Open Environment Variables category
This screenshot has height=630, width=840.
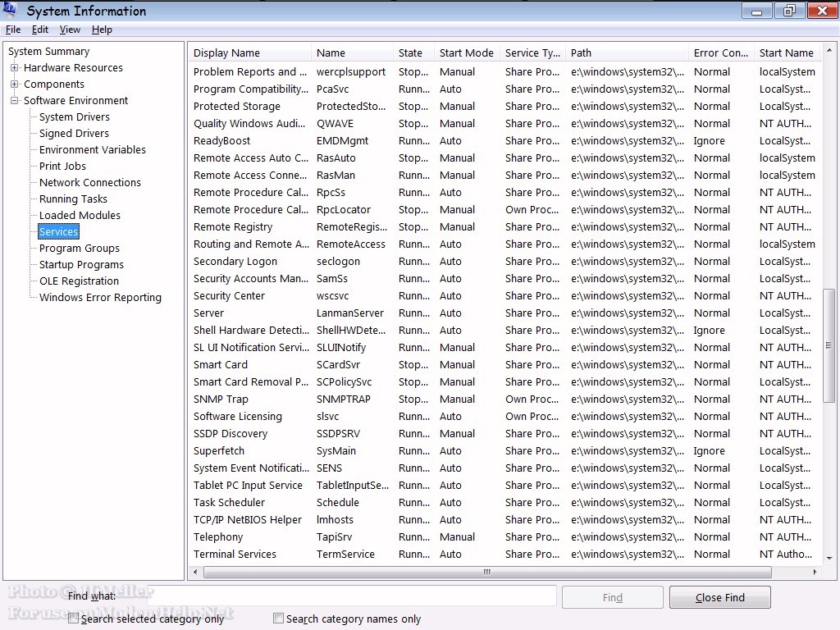tap(92, 149)
